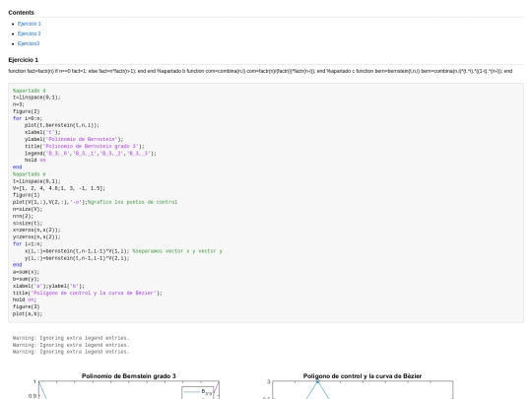Open the Ejercicio3 contents link

(x=29, y=43)
